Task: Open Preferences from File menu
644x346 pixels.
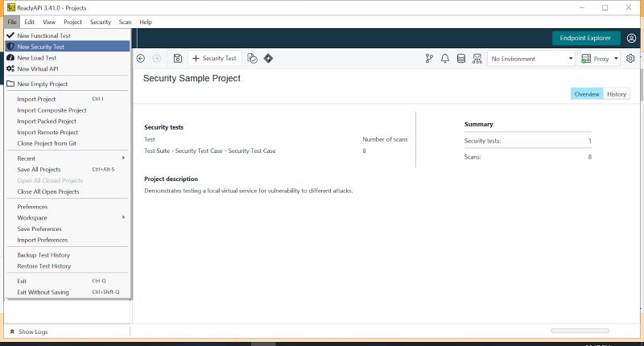Action: [x=67, y=207]
